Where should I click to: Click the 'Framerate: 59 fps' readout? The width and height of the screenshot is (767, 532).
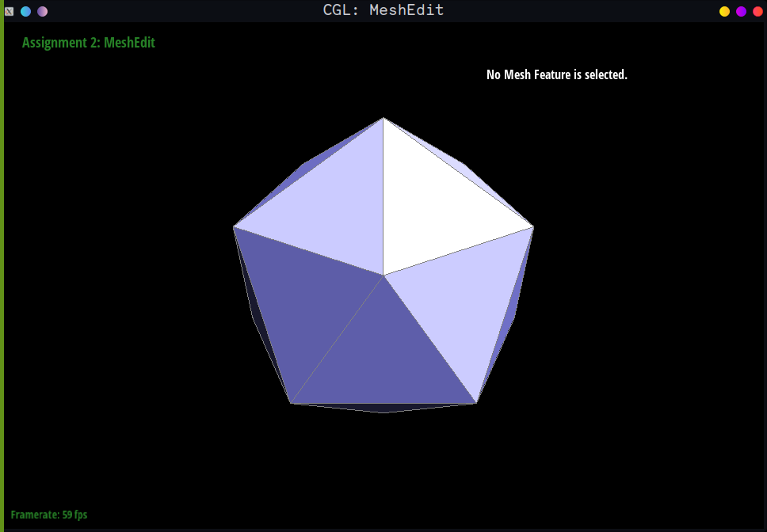pos(49,515)
